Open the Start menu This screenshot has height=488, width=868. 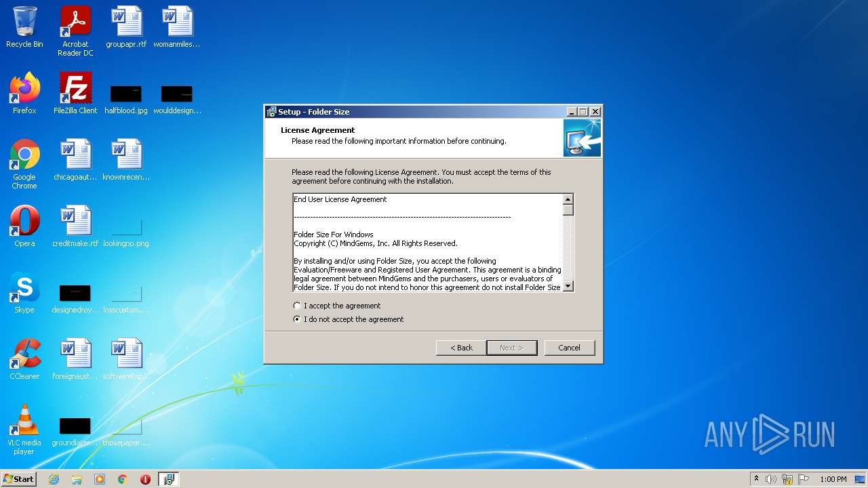tap(18, 479)
